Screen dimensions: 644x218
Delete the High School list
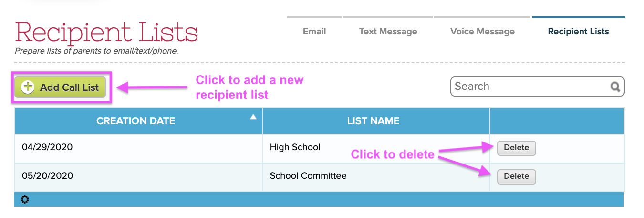click(x=516, y=148)
